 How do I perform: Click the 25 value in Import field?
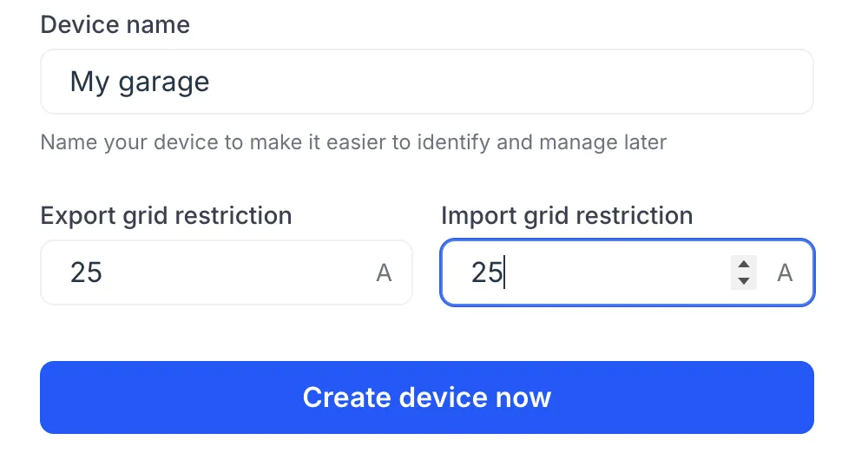pyautogui.click(x=487, y=273)
